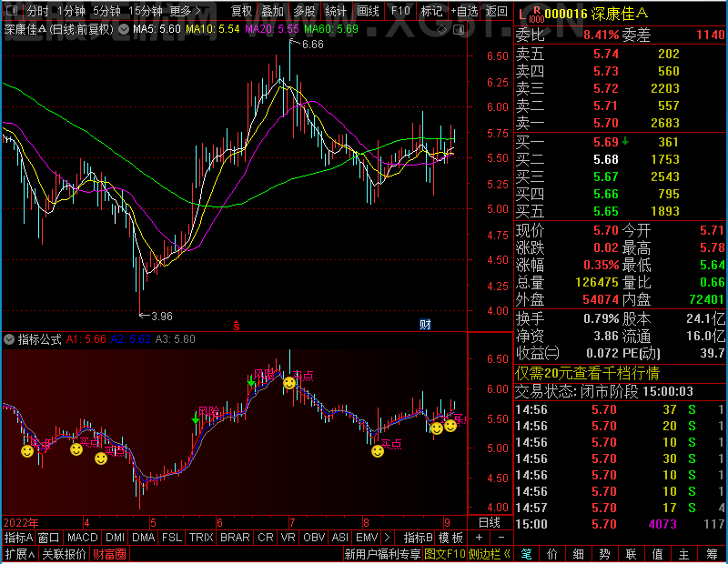Click the green down arrow beside 买一 price
This screenshot has height=564, width=728.
625,141
